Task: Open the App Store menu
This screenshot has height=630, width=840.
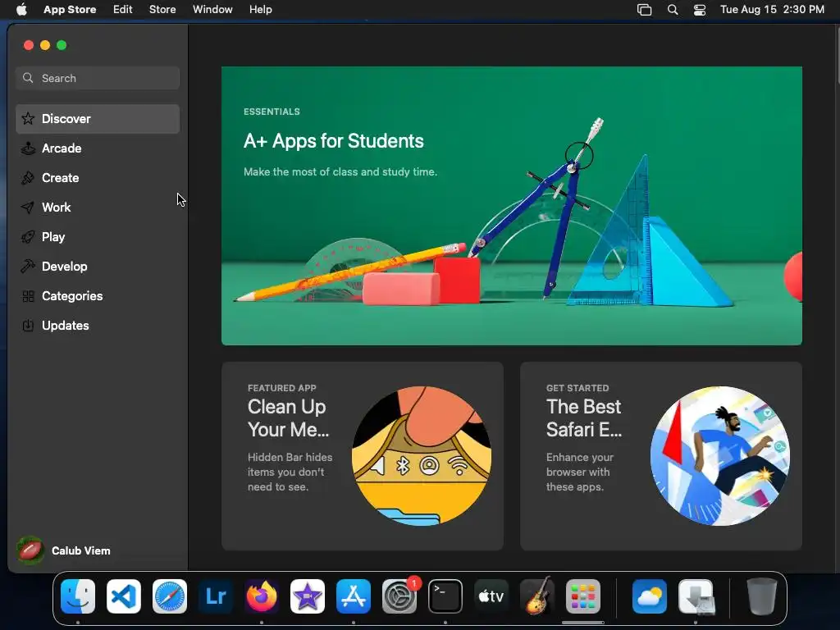Action: [70, 10]
